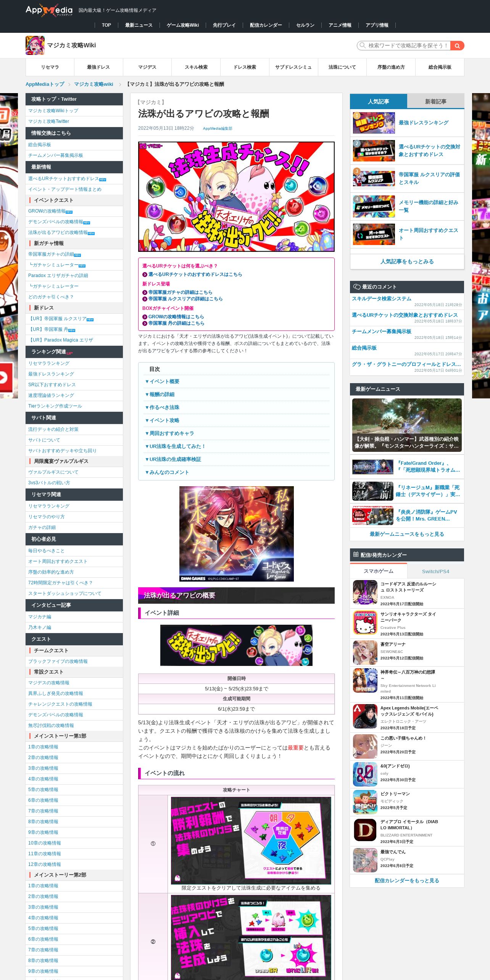Open メモリー機能 thumbnail ranked 4
This screenshot has height=980, width=490.
374,206
